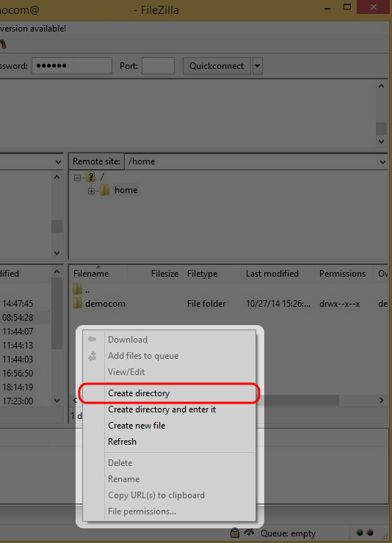This screenshot has height=543, width=392.
Task: Collapse the root / tree node
Action: click(77, 178)
